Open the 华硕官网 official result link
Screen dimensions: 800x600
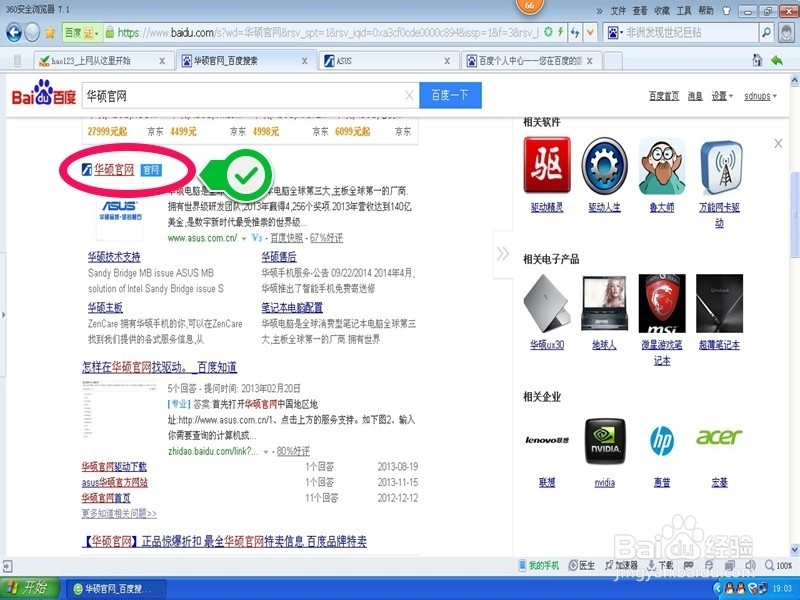[x=114, y=169]
